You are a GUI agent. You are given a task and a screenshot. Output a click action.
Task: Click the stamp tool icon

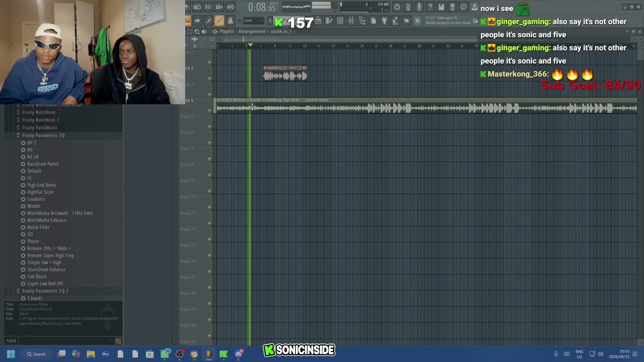pyautogui.click(x=230, y=21)
